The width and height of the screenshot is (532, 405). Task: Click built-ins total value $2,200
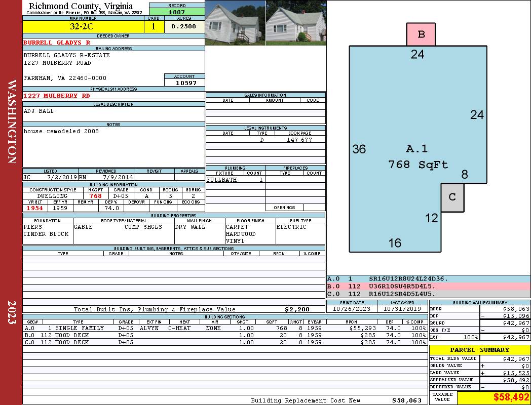coord(297,309)
